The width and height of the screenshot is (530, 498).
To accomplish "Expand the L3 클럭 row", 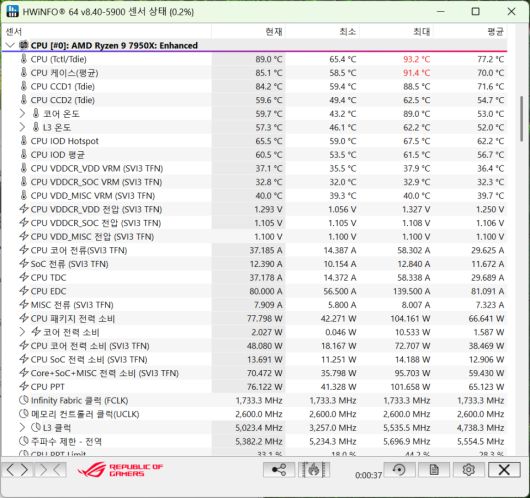I will [x=22, y=427].
